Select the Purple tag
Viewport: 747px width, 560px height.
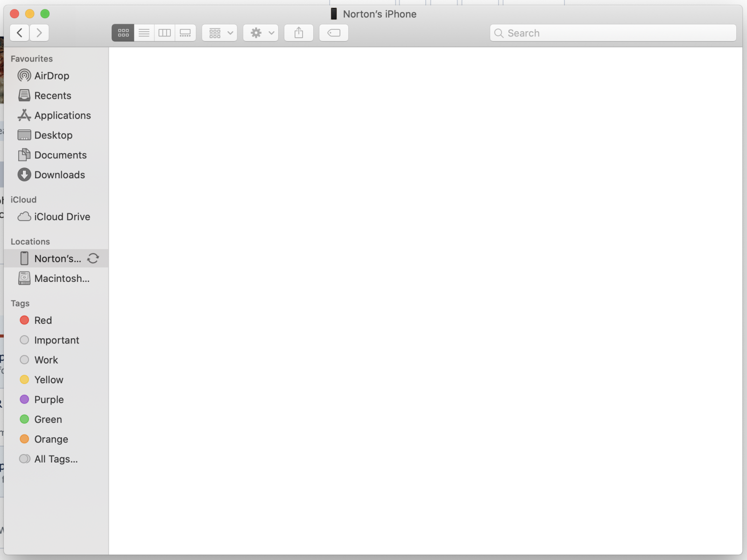56,399
